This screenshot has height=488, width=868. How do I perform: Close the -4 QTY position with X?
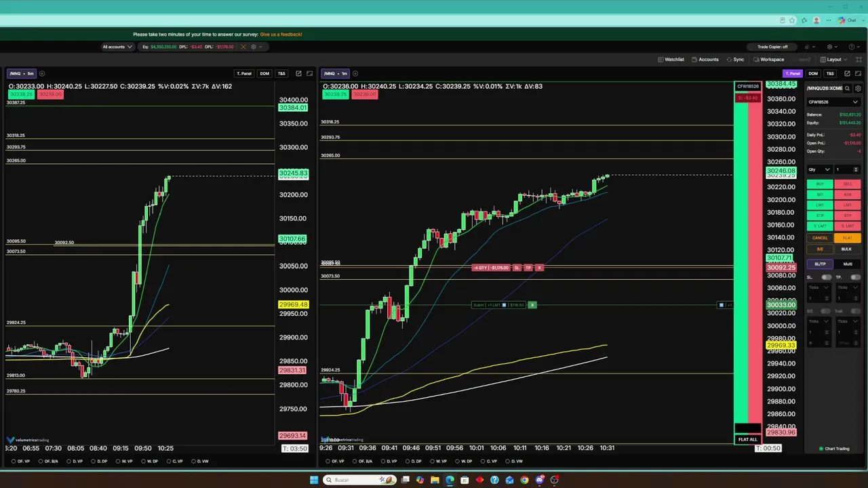click(540, 268)
